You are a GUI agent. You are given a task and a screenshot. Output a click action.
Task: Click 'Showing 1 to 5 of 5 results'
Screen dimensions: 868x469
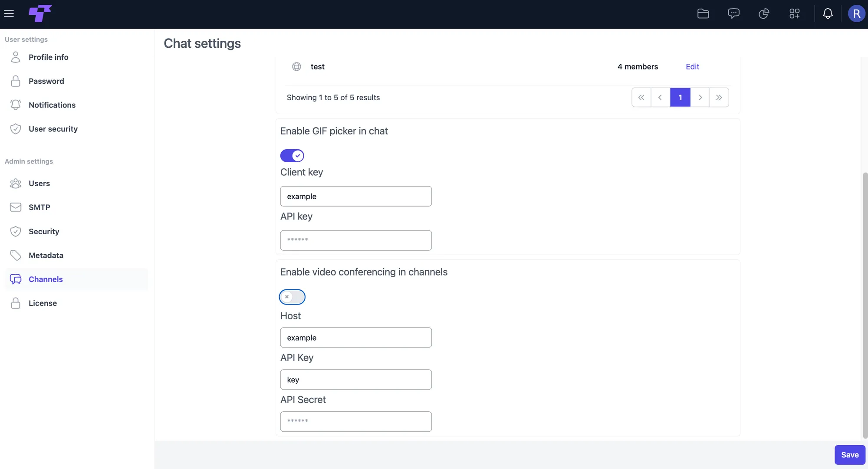[x=333, y=98]
